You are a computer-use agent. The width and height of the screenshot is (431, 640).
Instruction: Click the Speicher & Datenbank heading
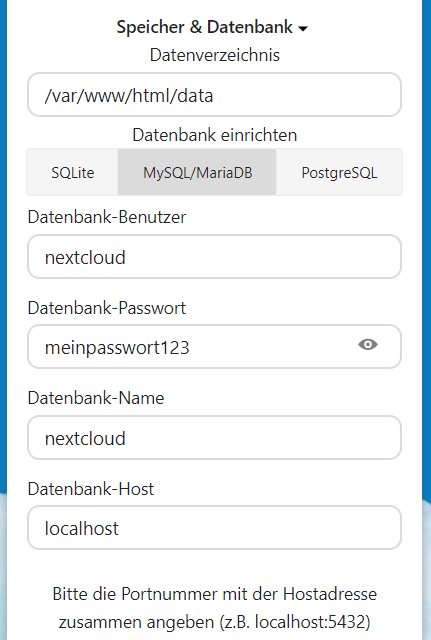pyautogui.click(x=212, y=27)
